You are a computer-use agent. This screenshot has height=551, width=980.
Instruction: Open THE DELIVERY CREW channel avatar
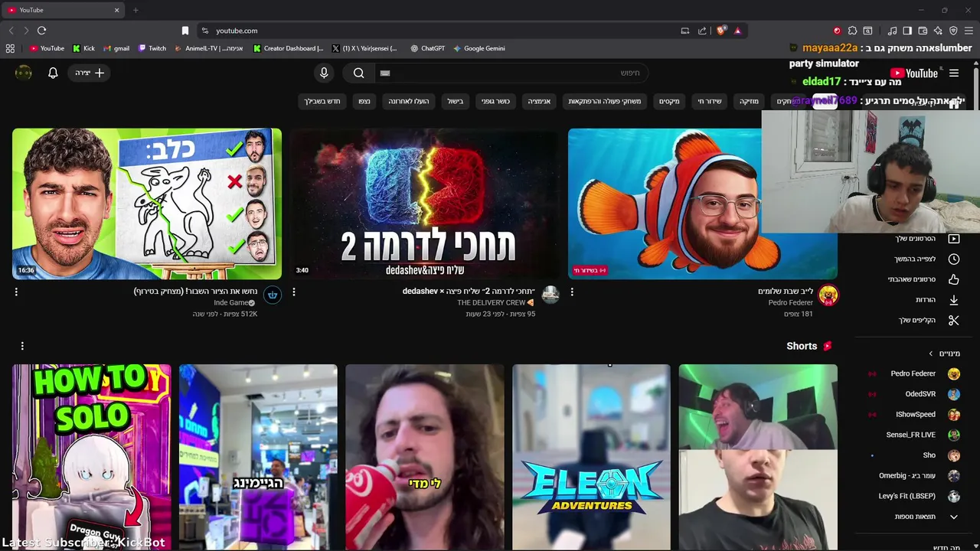click(550, 295)
